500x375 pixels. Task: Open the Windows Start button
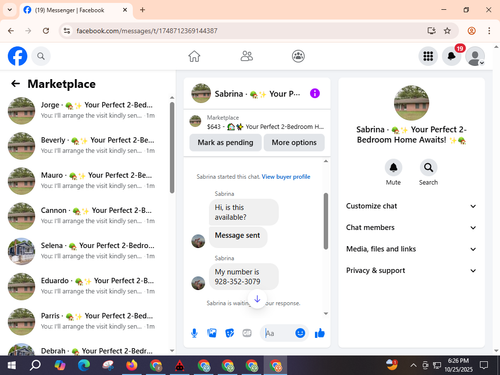tap(11, 365)
